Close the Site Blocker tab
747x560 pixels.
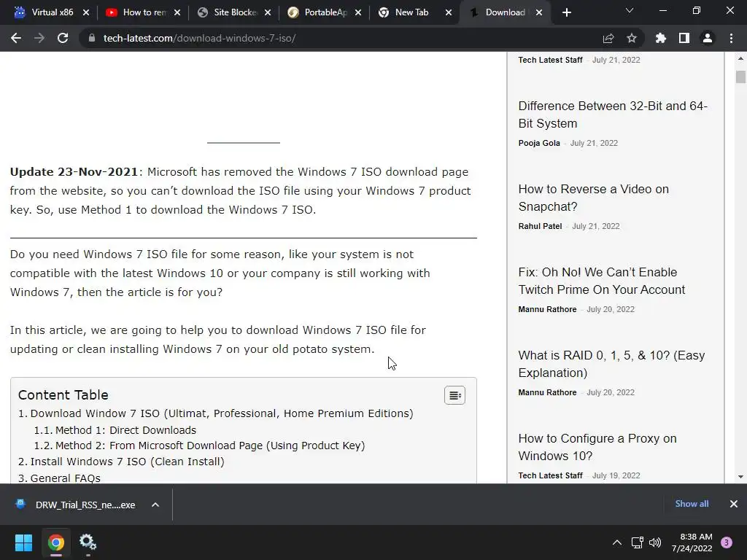268,12
